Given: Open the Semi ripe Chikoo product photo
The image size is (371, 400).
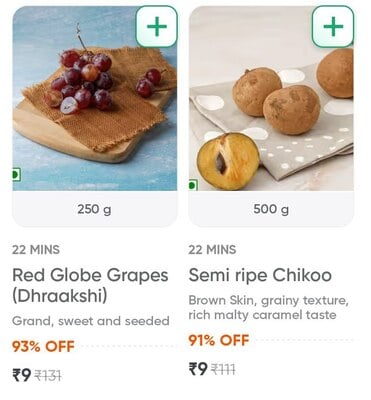Looking at the screenshot, I should click(271, 98).
